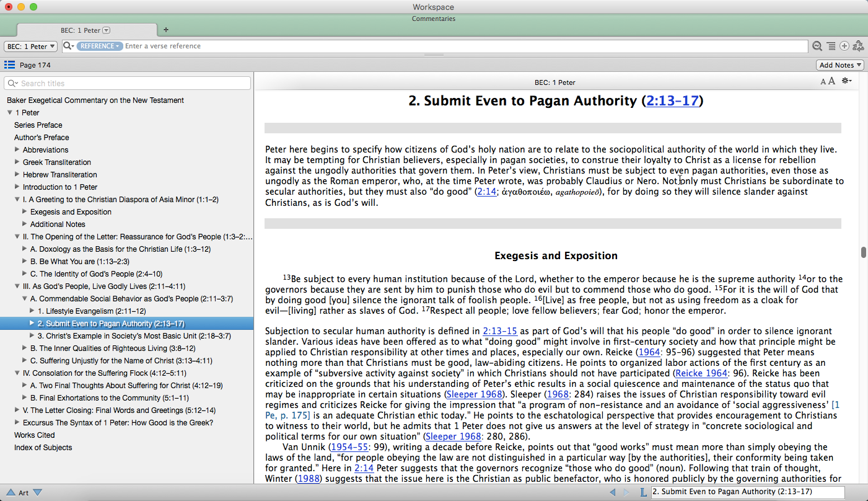Expand Introduction to 1 Peter

click(17, 187)
